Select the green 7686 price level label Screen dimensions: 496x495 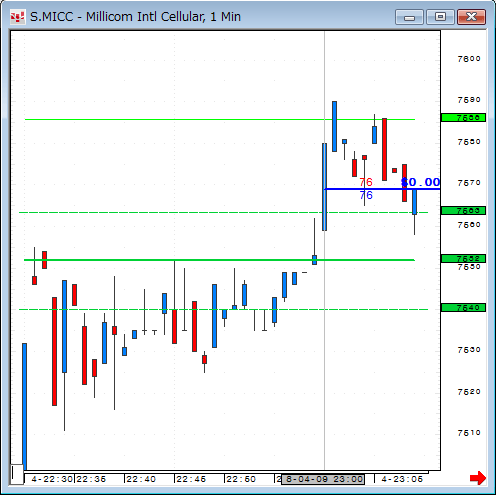[463, 118]
